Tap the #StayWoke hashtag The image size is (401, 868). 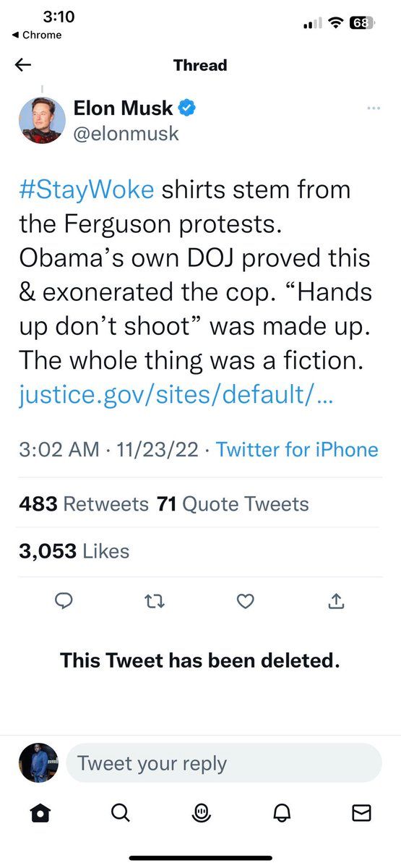(86, 190)
